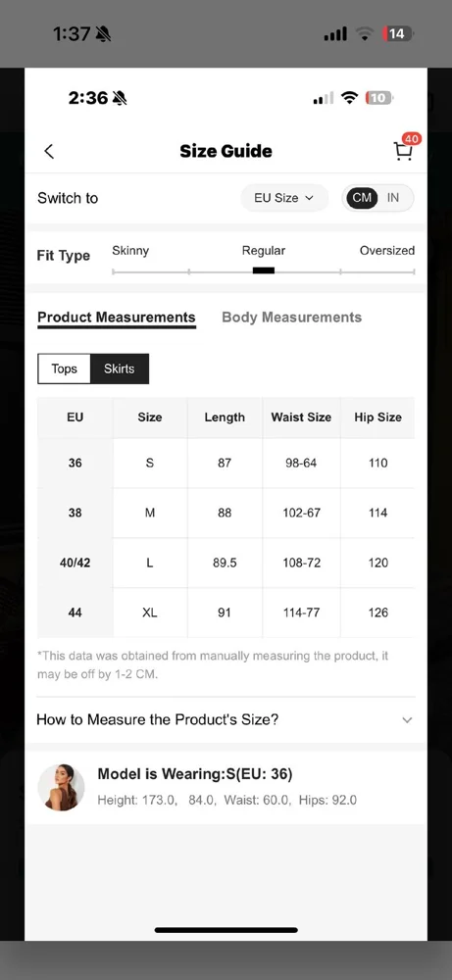The width and height of the screenshot is (452, 980).
Task: Select the Skirts measurement toggle
Action: click(120, 368)
